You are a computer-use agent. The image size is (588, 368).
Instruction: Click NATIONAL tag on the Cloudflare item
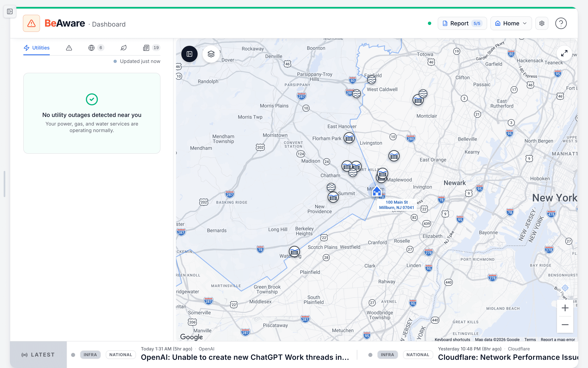418,355
